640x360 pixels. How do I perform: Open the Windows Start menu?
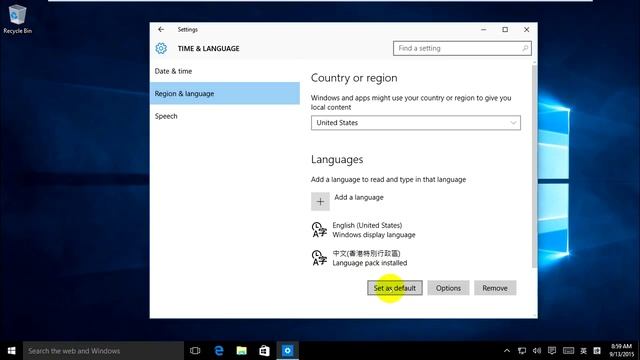pos(11,351)
